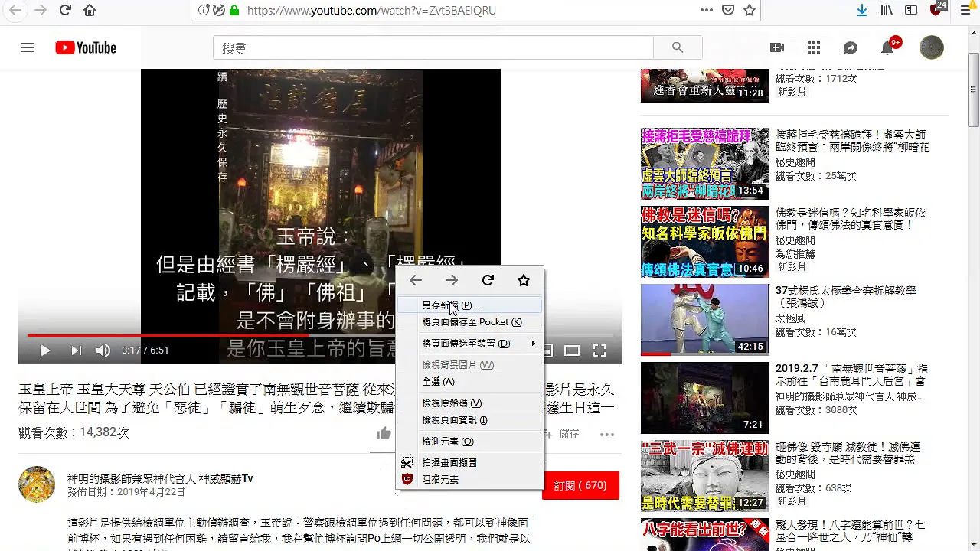Mute the video volume speaker

103,350
